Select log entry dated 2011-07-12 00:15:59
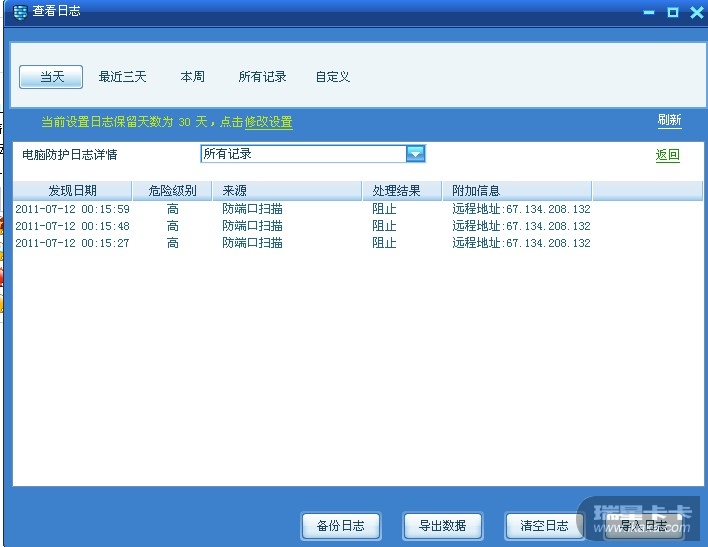The height and width of the screenshot is (547, 708). (x=358, y=209)
